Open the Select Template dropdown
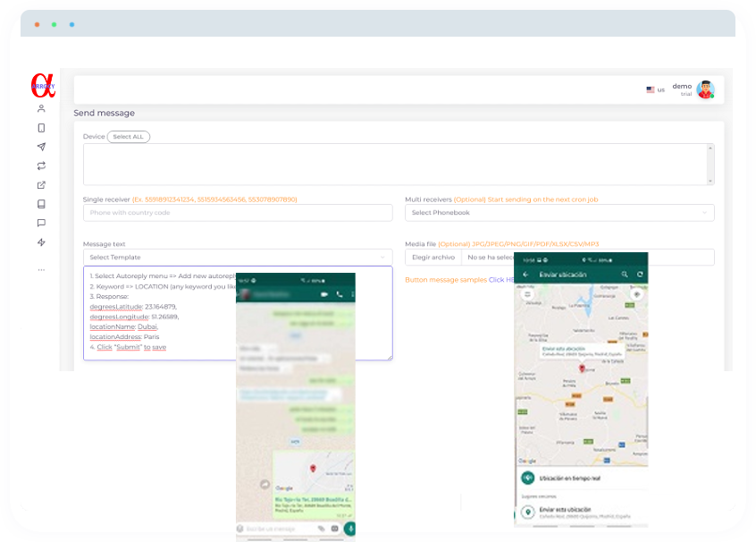Screen dimensions: 756x542 (x=237, y=258)
